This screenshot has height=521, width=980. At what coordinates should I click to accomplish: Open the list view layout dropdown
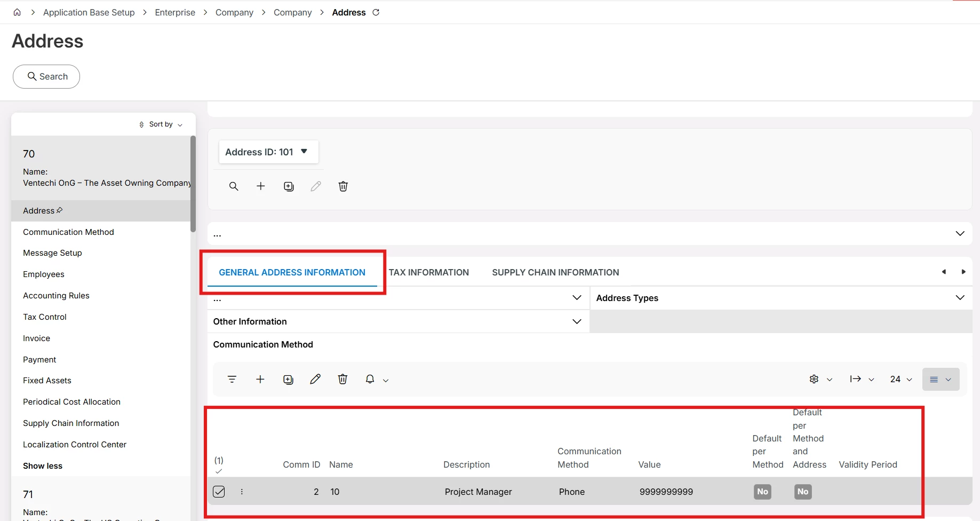pyautogui.click(x=941, y=380)
